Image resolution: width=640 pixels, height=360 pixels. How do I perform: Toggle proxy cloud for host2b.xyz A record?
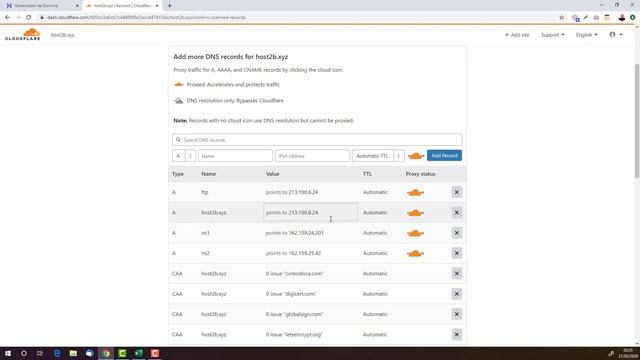click(415, 213)
